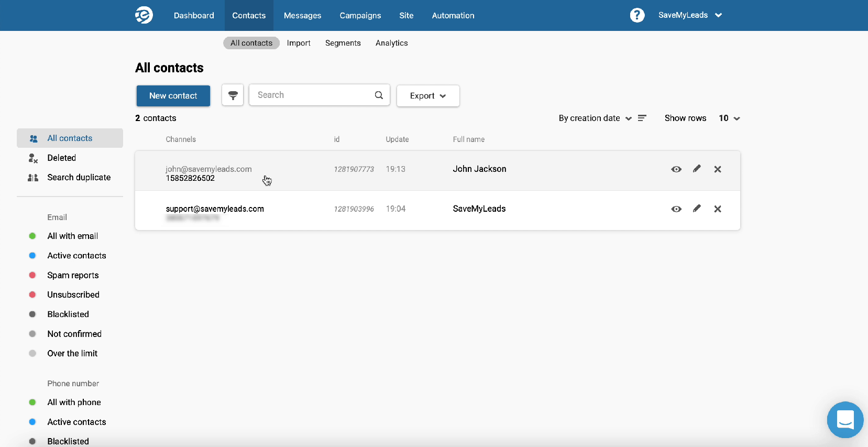Screen dimensions: 868x447
Task: Open the By creation date sort dropdown
Action: (595, 118)
